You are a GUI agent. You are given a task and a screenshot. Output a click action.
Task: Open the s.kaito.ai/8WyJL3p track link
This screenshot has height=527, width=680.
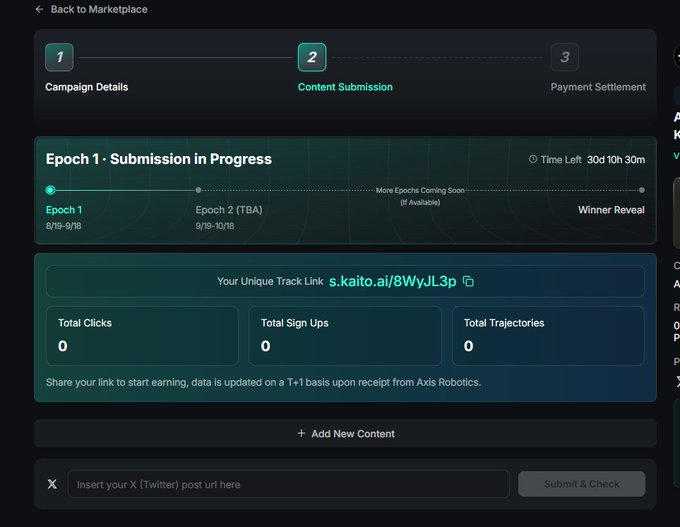pyautogui.click(x=392, y=281)
